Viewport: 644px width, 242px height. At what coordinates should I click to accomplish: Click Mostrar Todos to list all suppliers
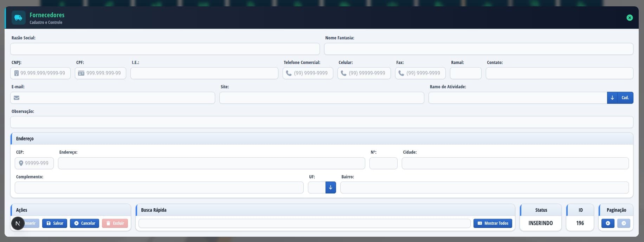tap(493, 223)
